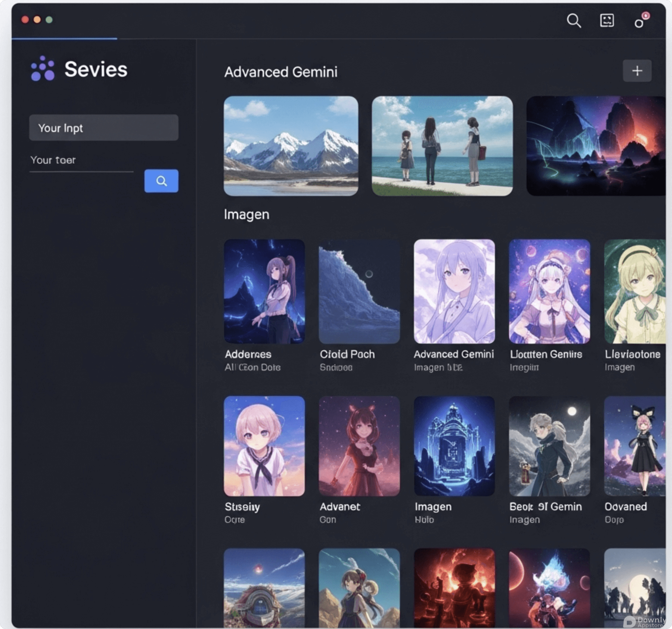Open the blue flame figure thumbnail
This screenshot has width=672, height=629.
[x=549, y=588]
